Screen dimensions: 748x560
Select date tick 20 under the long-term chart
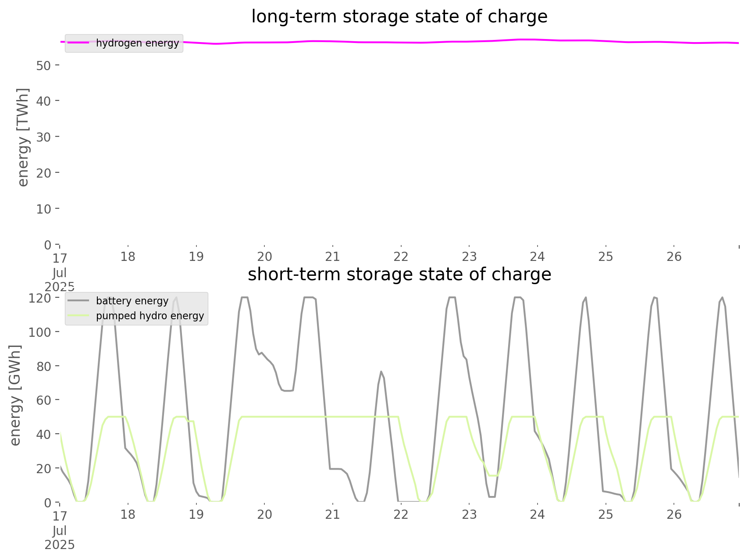[264, 257]
